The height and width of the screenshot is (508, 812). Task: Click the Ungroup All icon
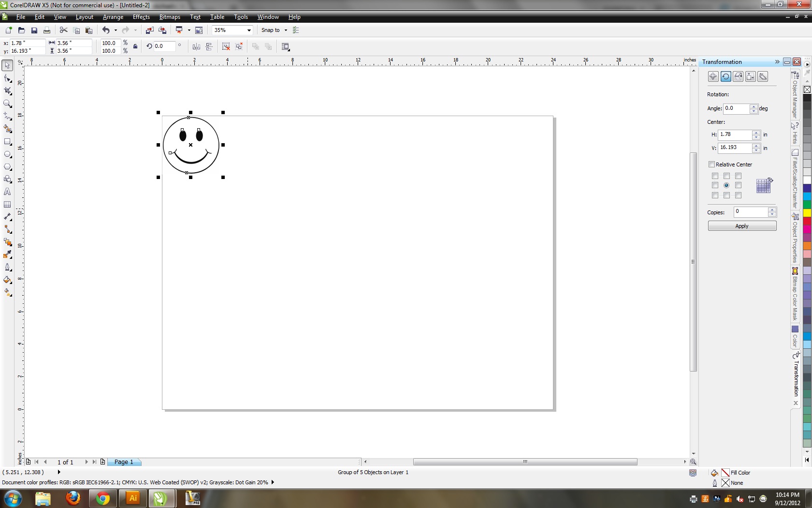click(x=239, y=46)
